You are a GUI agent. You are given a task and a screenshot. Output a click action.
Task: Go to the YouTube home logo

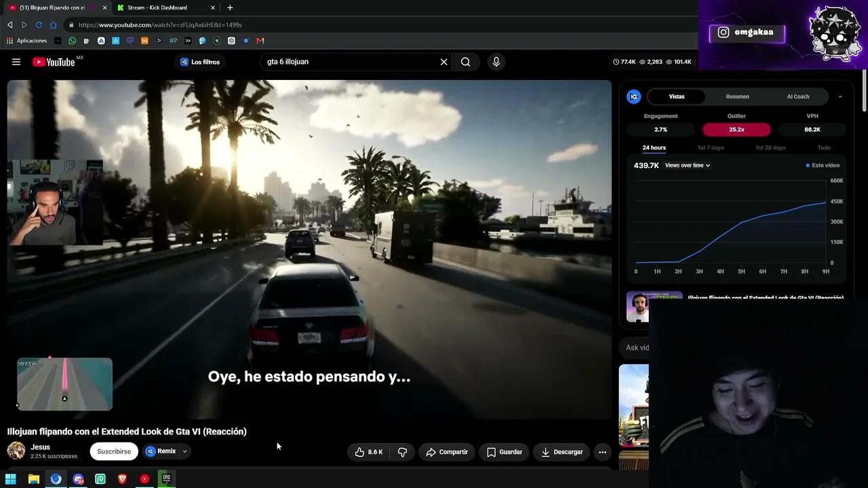(54, 62)
